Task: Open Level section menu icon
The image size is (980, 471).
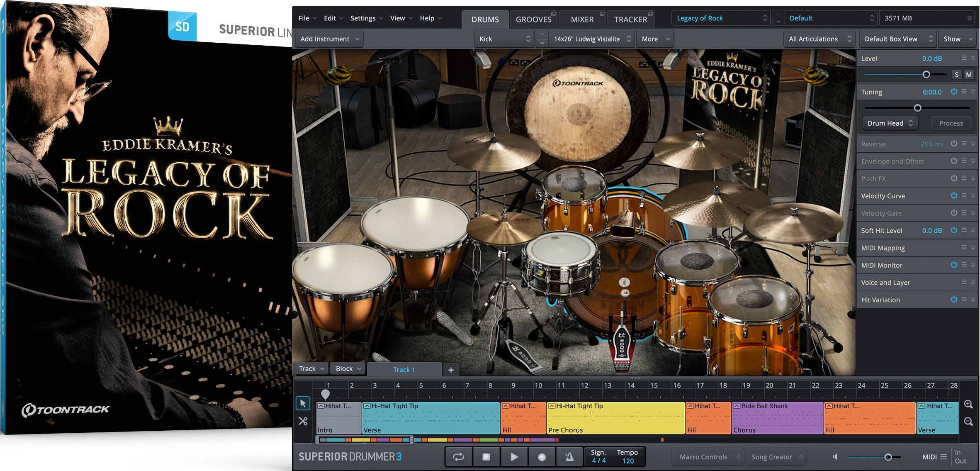Action: click(964, 58)
